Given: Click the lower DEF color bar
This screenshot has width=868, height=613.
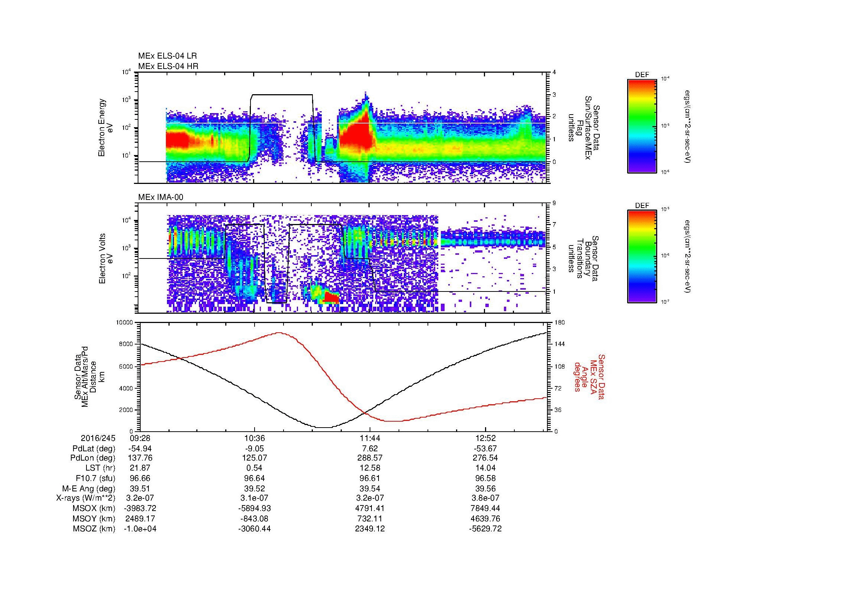Looking at the screenshot, I should (642, 257).
